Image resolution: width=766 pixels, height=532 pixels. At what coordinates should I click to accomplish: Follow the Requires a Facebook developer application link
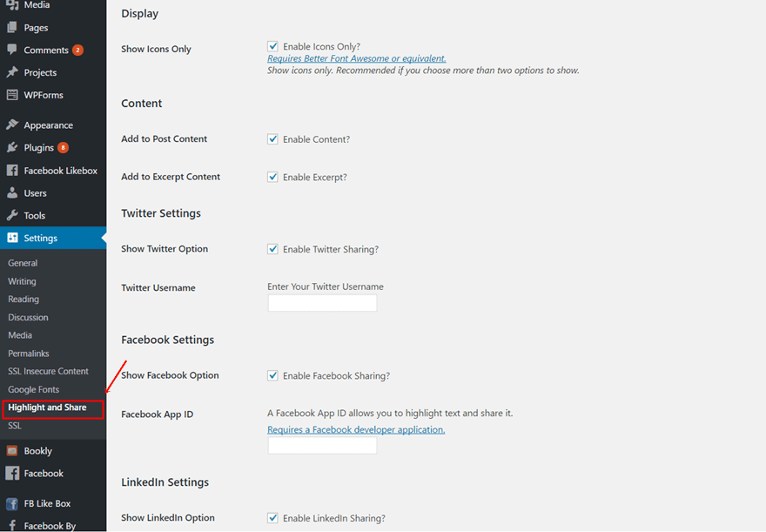point(355,429)
